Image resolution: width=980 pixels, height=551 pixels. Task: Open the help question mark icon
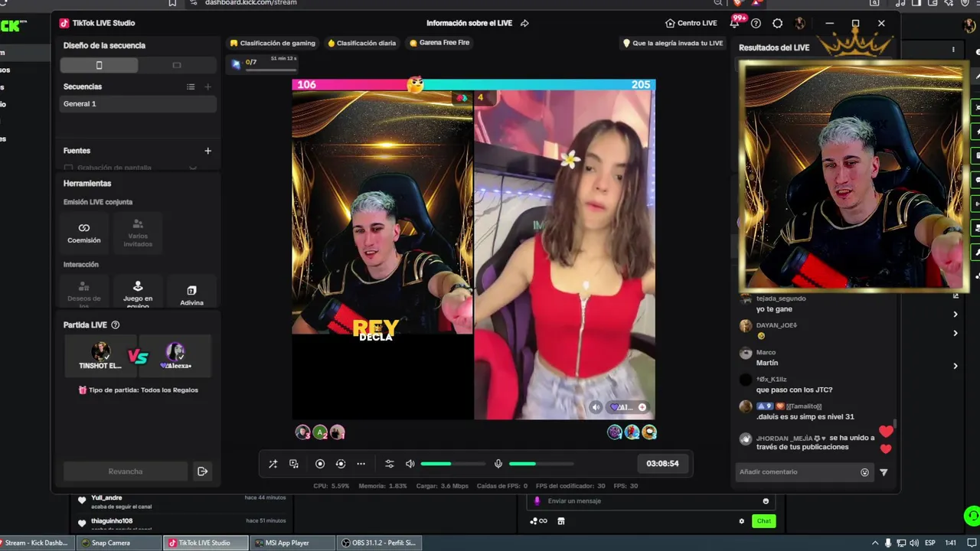[756, 23]
